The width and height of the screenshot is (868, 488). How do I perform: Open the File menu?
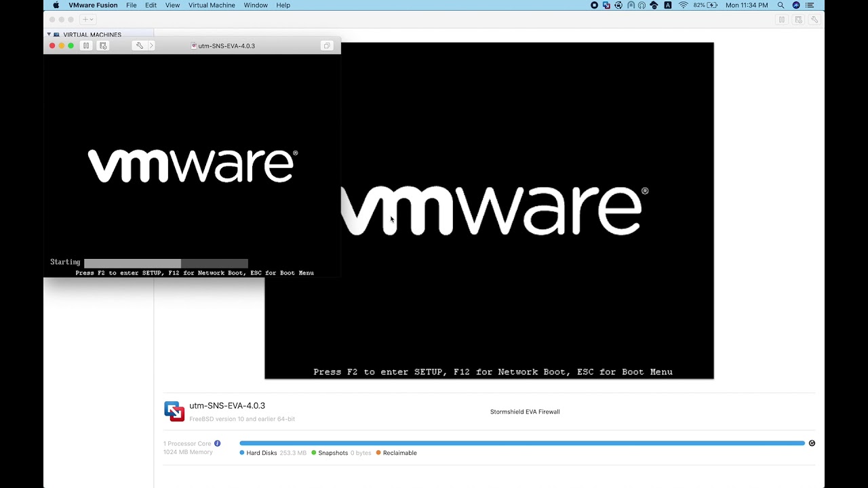pos(132,5)
